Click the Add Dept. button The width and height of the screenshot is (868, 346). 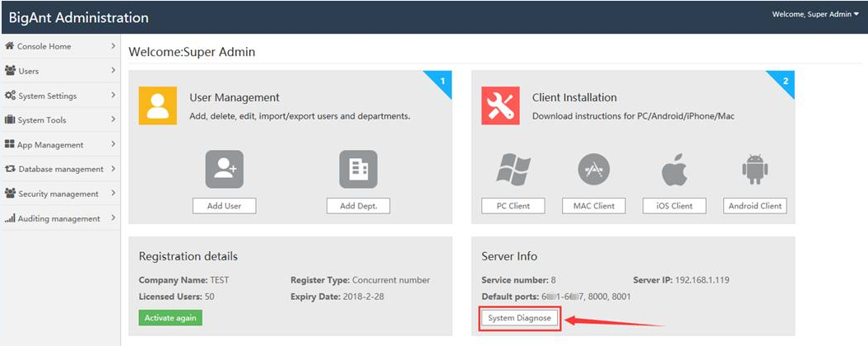click(x=358, y=206)
